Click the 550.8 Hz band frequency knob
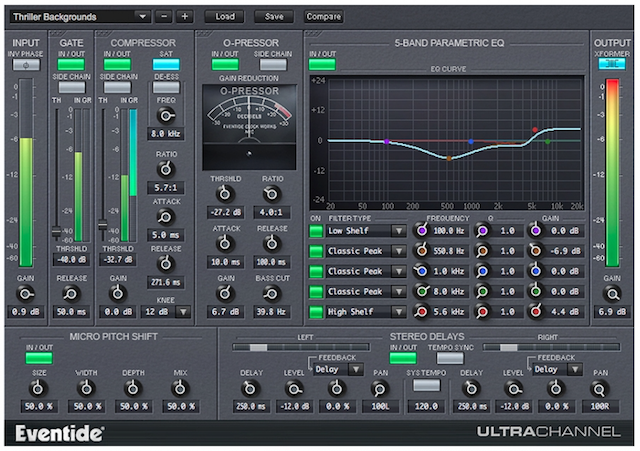 (x=422, y=251)
